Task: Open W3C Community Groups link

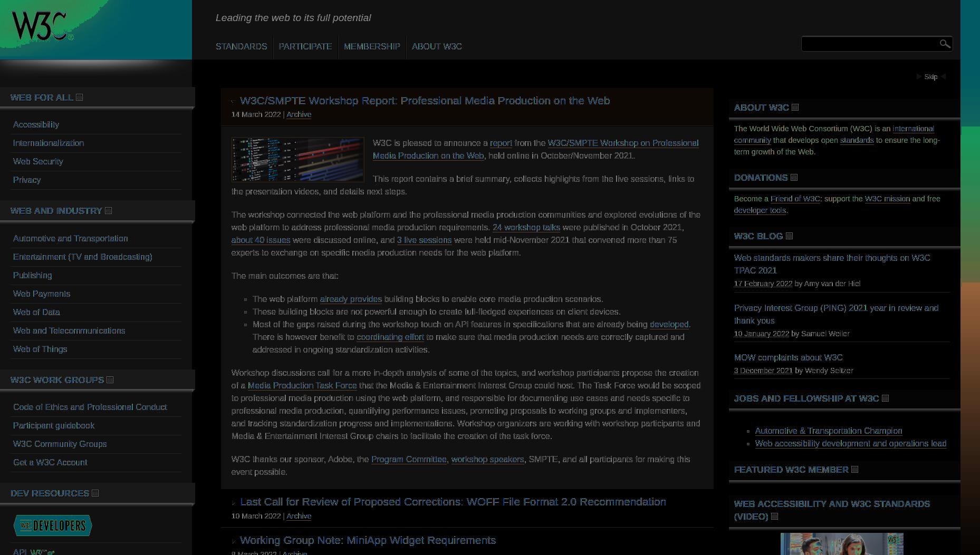Action: pos(60,444)
